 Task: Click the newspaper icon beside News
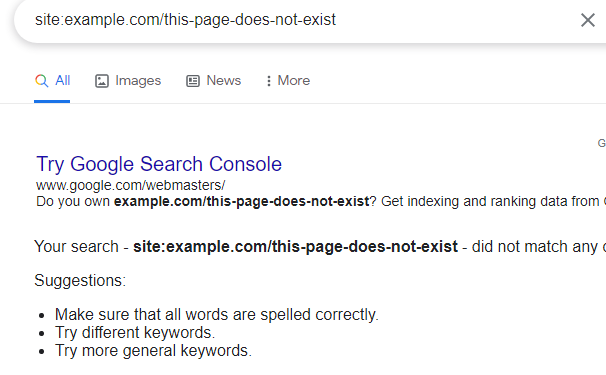[x=193, y=81]
